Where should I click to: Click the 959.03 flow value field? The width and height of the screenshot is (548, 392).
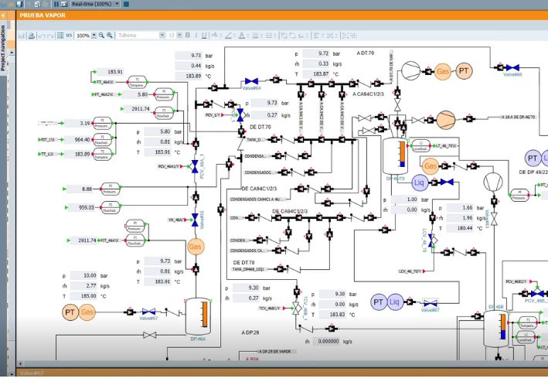point(81,207)
